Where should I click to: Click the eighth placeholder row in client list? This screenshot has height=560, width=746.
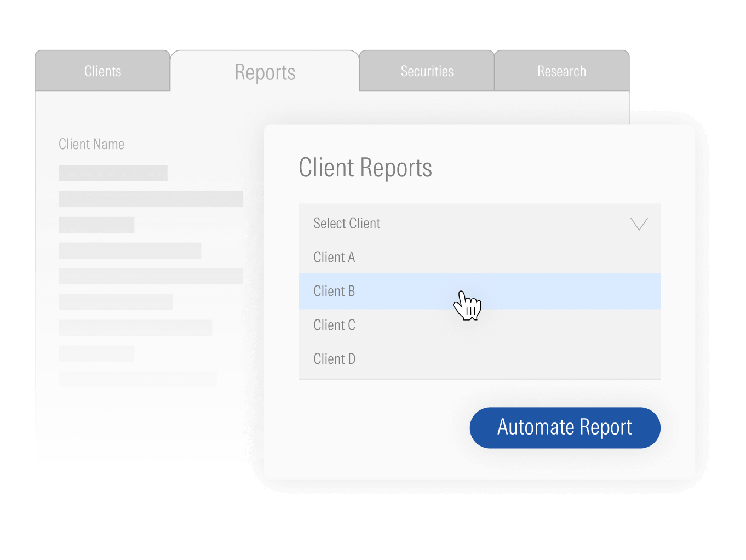(x=96, y=353)
